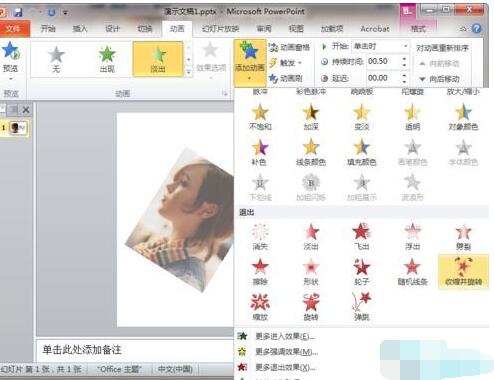Select the 浮出 exit animation
494x380 pixels.
(x=412, y=237)
